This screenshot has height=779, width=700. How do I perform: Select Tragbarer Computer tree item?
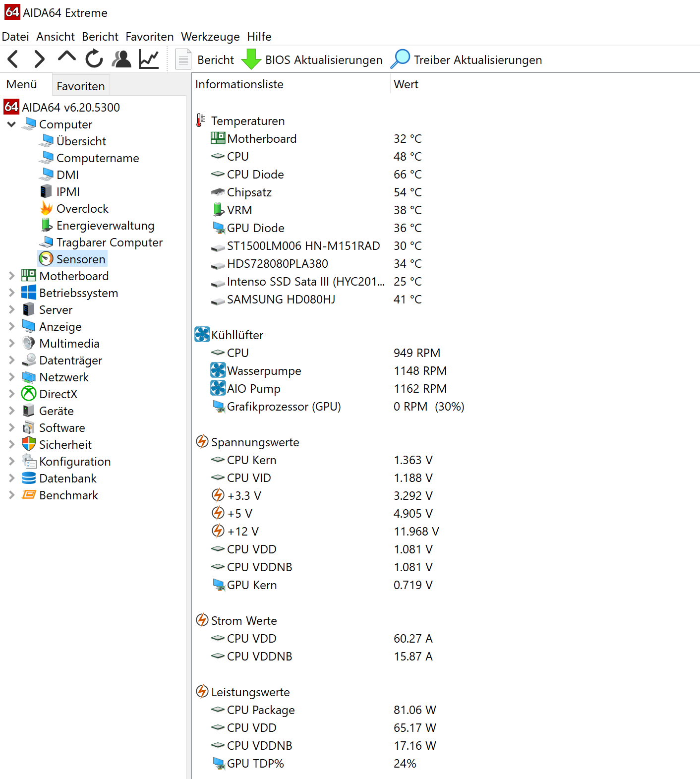pyautogui.click(x=110, y=242)
